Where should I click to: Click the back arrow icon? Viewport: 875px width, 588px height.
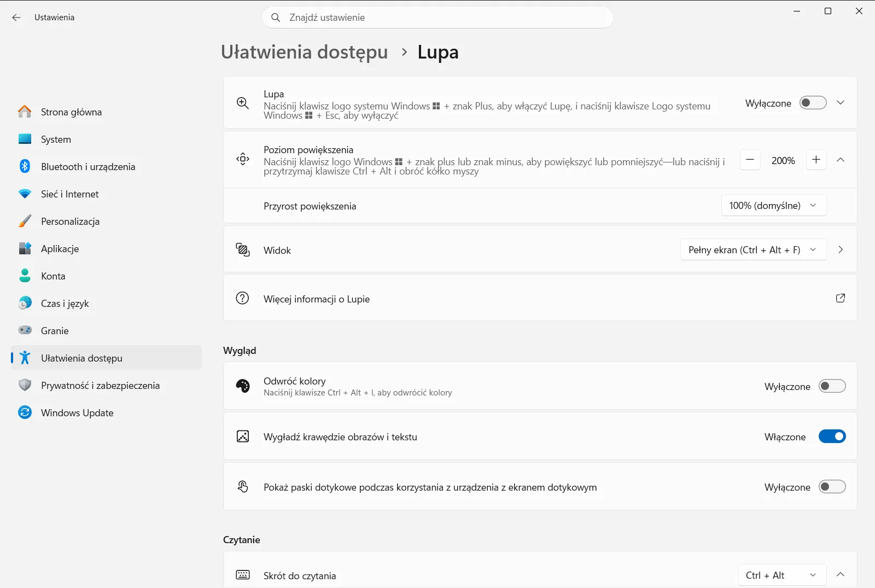coord(16,18)
